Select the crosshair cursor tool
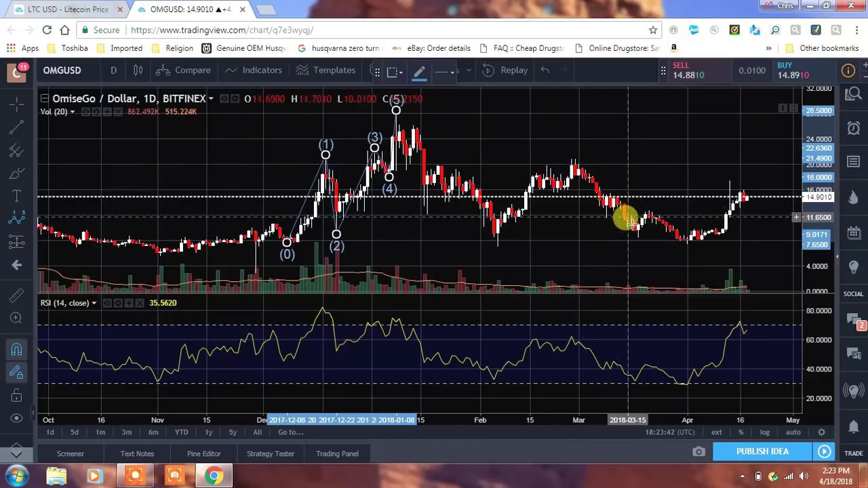Image resolution: width=868 pixels, height=488 pixels. point(17,103)
